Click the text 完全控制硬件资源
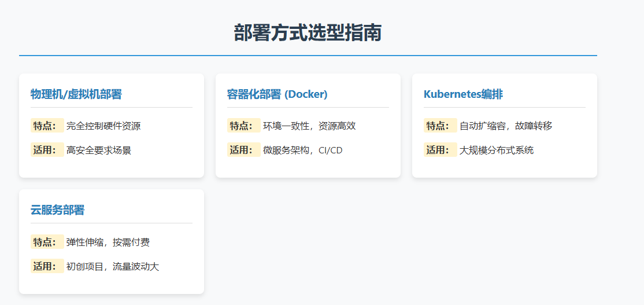Screen dimensions: 644x305 click(x=103, y=126)
